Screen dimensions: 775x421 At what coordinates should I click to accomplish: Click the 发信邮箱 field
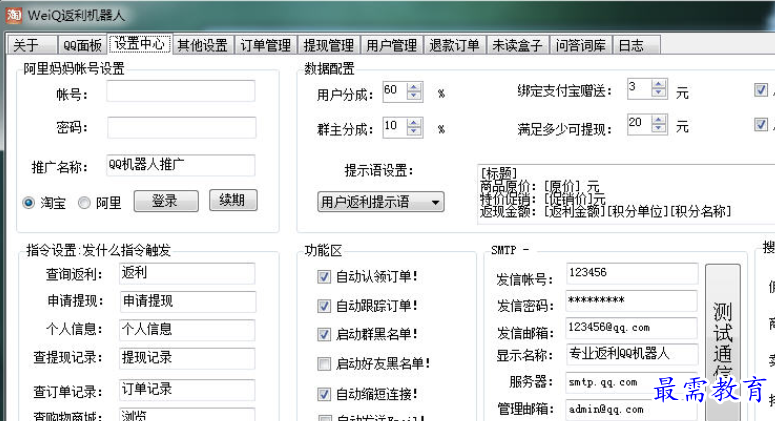(x=632, y=328)
